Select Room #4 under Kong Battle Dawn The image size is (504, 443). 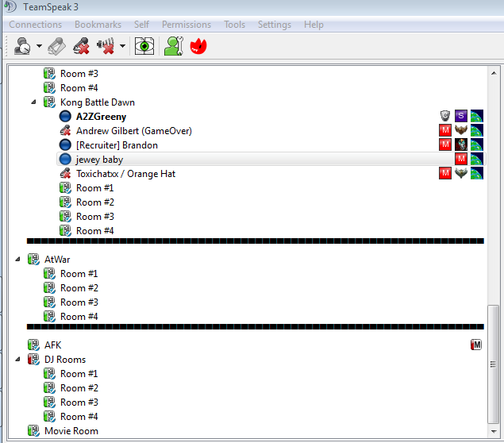(x=94, y=231)
